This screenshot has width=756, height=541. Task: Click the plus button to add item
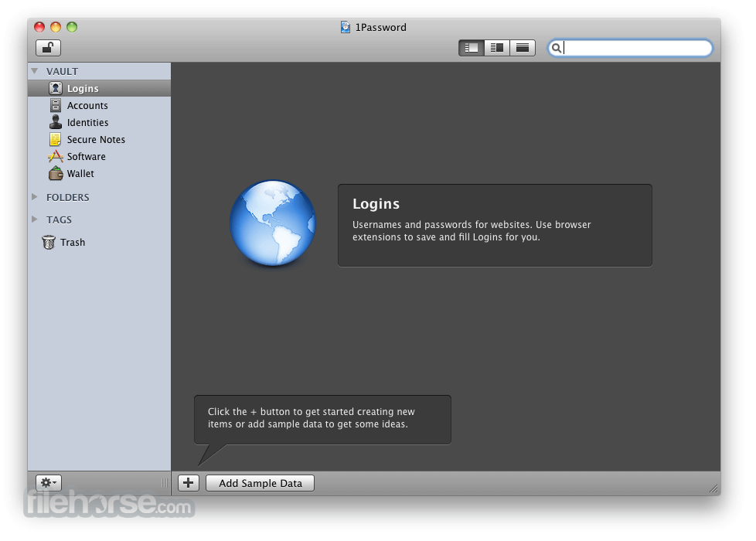(x=189, y=483)
